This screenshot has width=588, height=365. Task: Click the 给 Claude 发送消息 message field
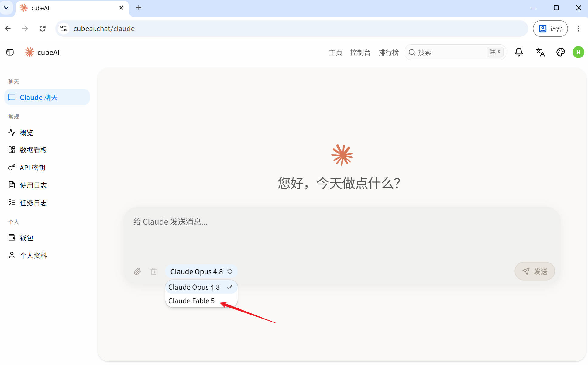point(342,232)
